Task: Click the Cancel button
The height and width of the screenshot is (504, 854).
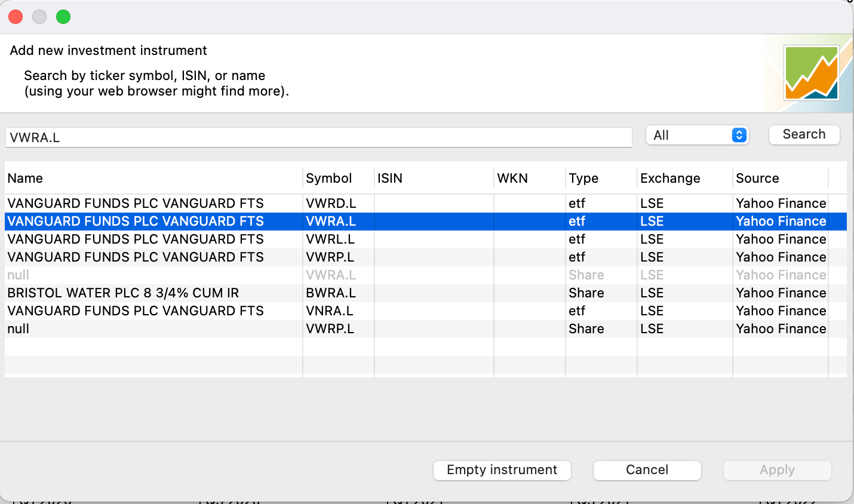Action: [647, 470]
